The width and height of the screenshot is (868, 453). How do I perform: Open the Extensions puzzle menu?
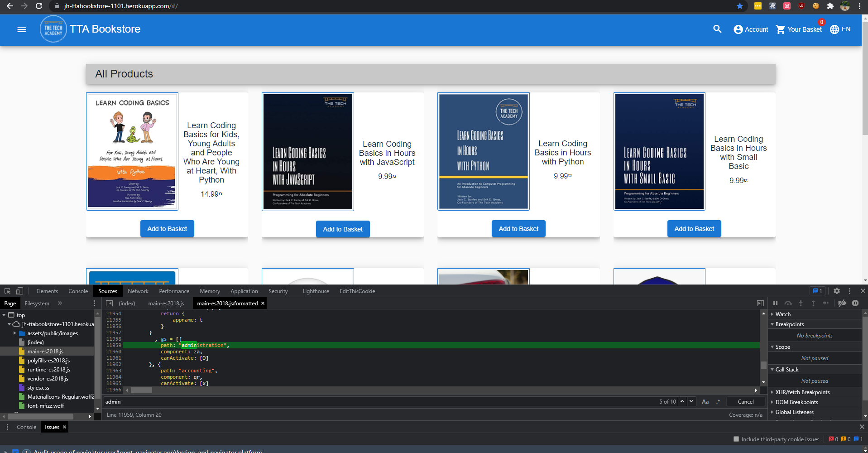(830, 6)
